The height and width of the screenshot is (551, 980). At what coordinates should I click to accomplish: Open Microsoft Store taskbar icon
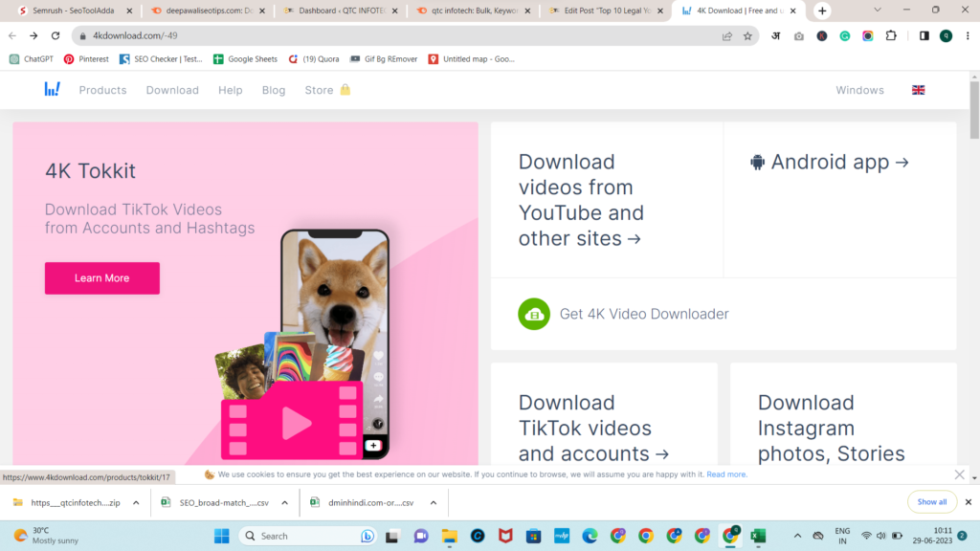[533, 536]
